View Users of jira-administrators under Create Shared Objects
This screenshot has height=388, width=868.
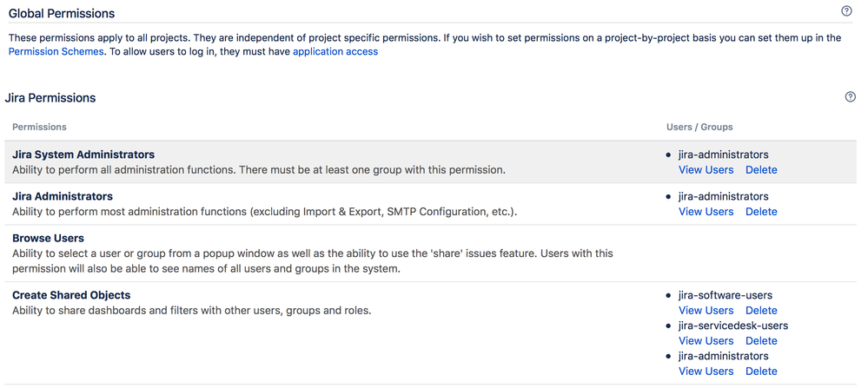click(x=706, y=372)
